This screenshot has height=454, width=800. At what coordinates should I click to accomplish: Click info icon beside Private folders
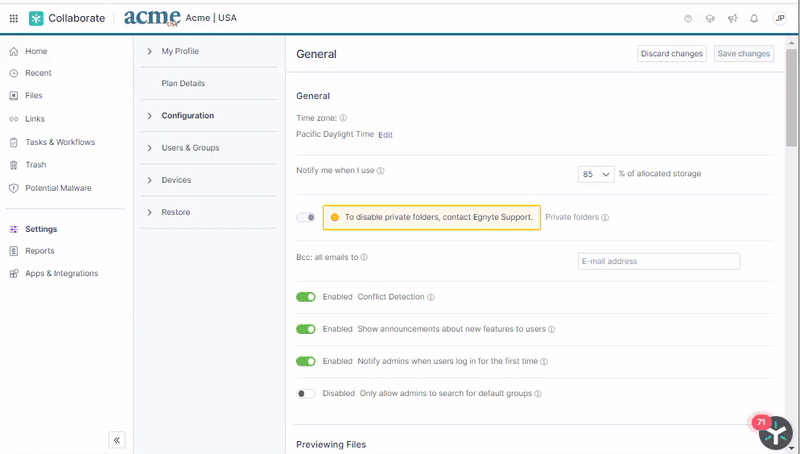(605, 217)
